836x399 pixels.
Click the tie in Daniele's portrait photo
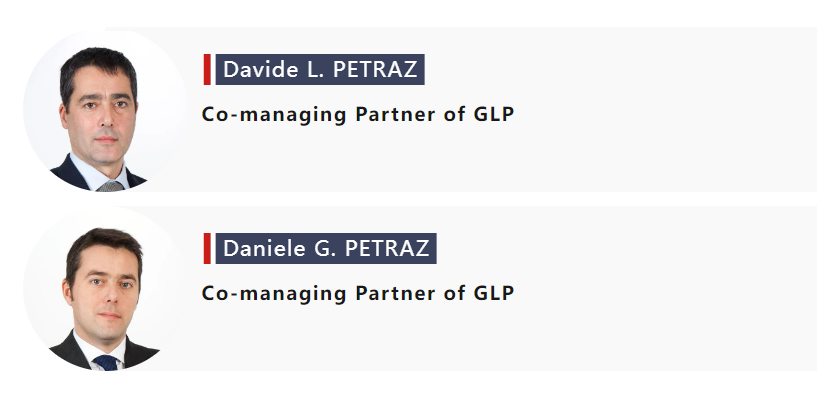(106, 363)
